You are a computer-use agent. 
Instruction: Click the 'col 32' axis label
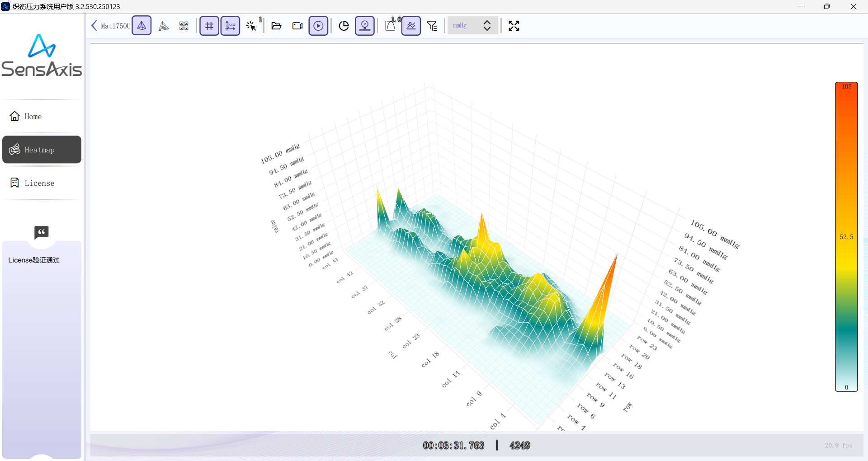click(376, 307)
